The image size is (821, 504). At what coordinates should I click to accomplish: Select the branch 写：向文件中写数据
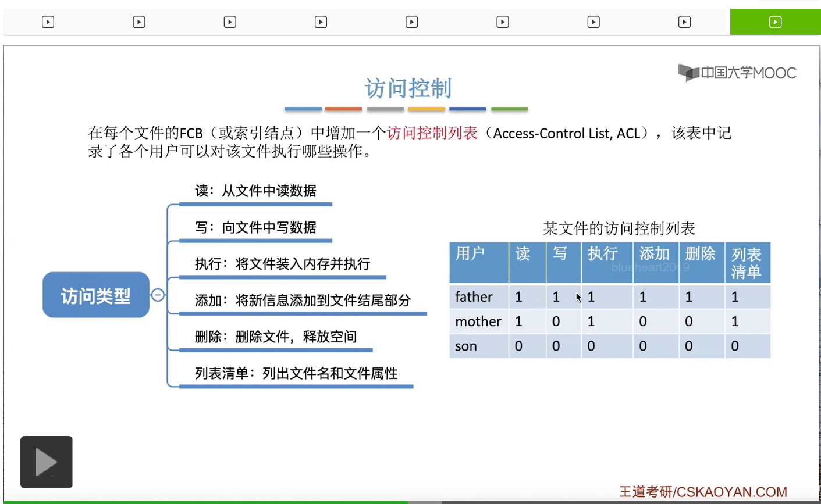tap(255, 227)
